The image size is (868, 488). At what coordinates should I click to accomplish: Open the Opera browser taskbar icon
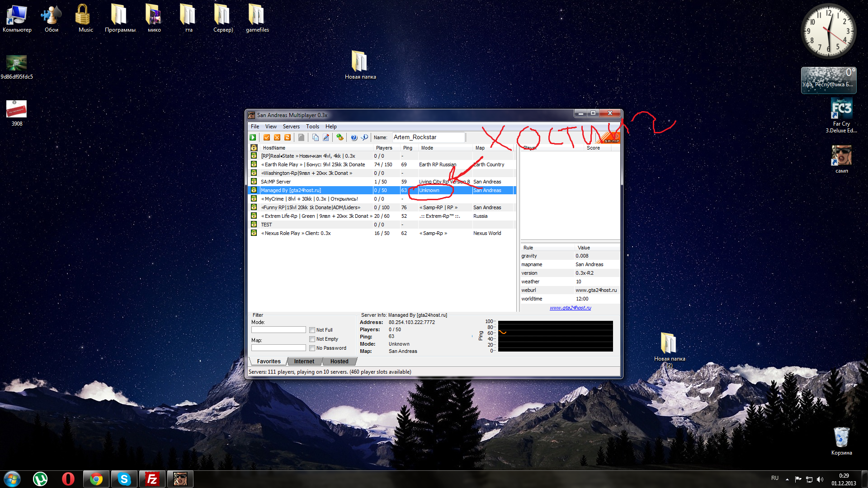click(x=68, y=479)
